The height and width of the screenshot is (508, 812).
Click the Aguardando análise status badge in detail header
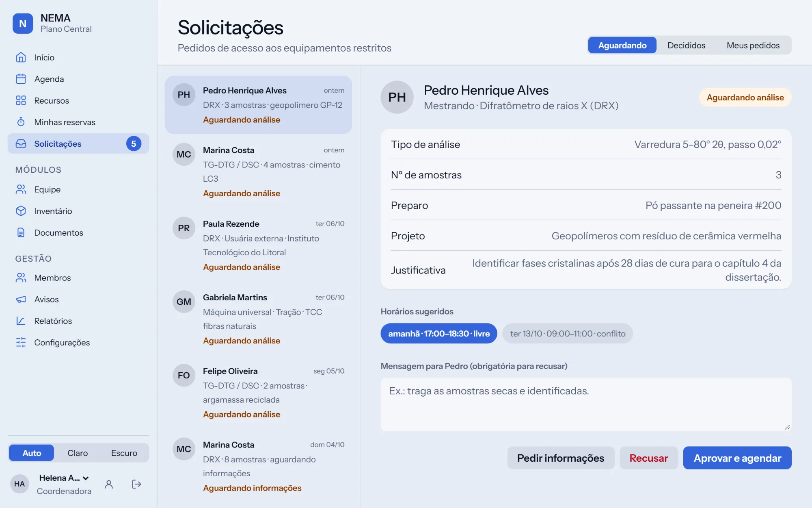[745, 98]
